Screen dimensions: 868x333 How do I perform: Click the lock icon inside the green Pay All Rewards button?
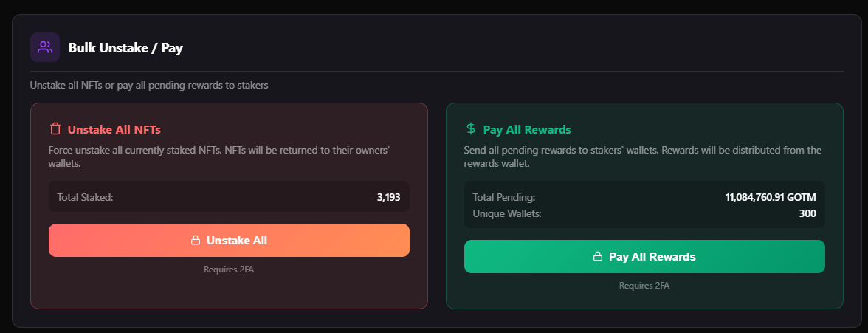pos(598,257)
